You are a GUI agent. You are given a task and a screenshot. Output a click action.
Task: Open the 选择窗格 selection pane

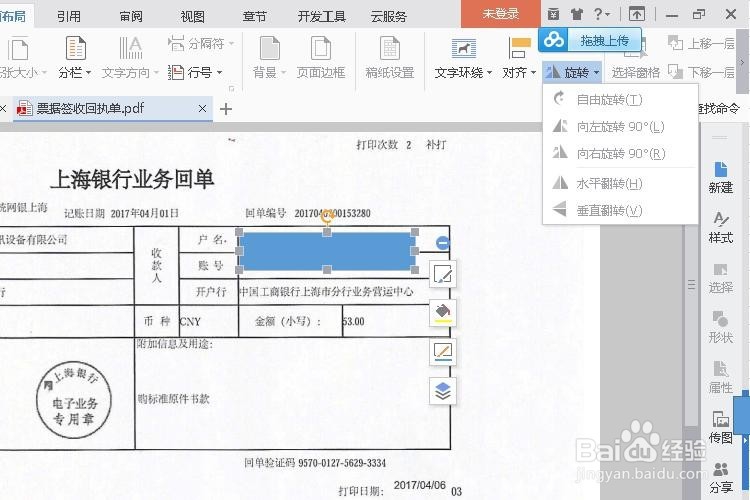coord(635,72)
